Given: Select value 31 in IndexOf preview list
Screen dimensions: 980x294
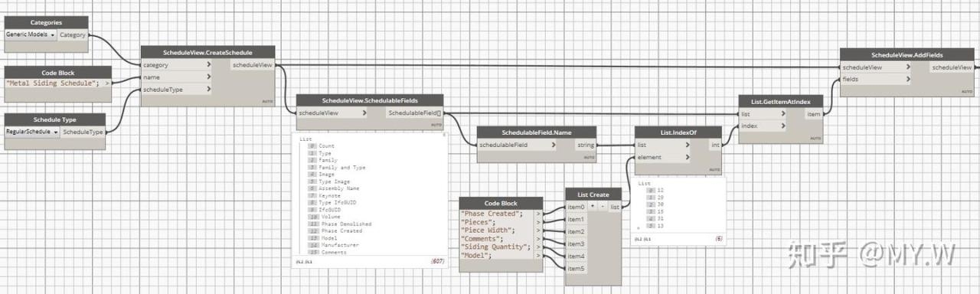Looking at the screenshot, I should [660, 218].
